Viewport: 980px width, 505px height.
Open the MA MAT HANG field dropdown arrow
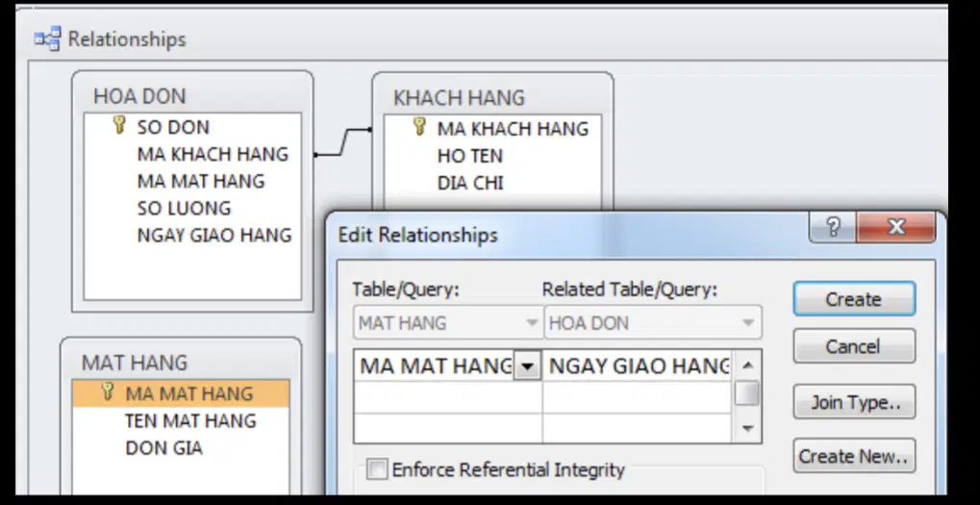coord(527,366)
